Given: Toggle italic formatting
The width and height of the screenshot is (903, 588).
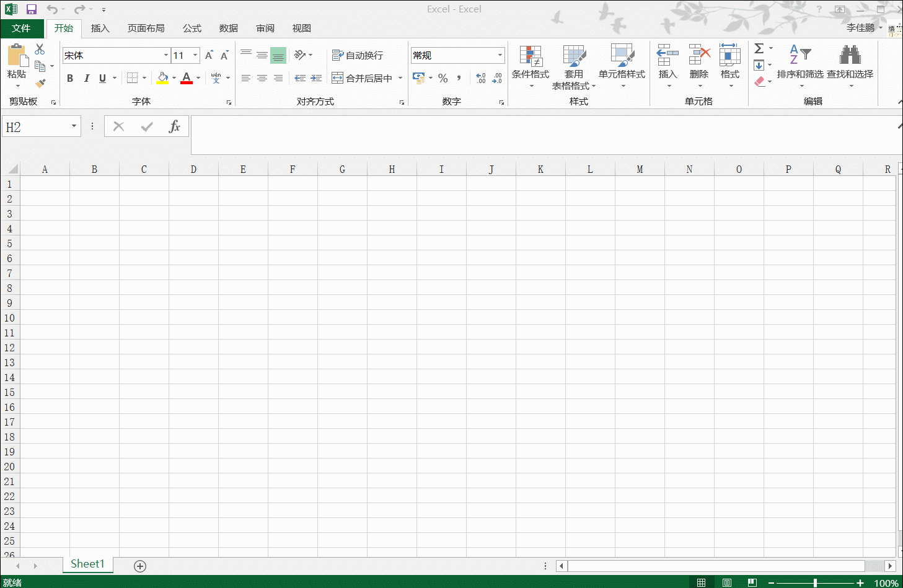Looking at the screenshot, I should pos(86,78).
